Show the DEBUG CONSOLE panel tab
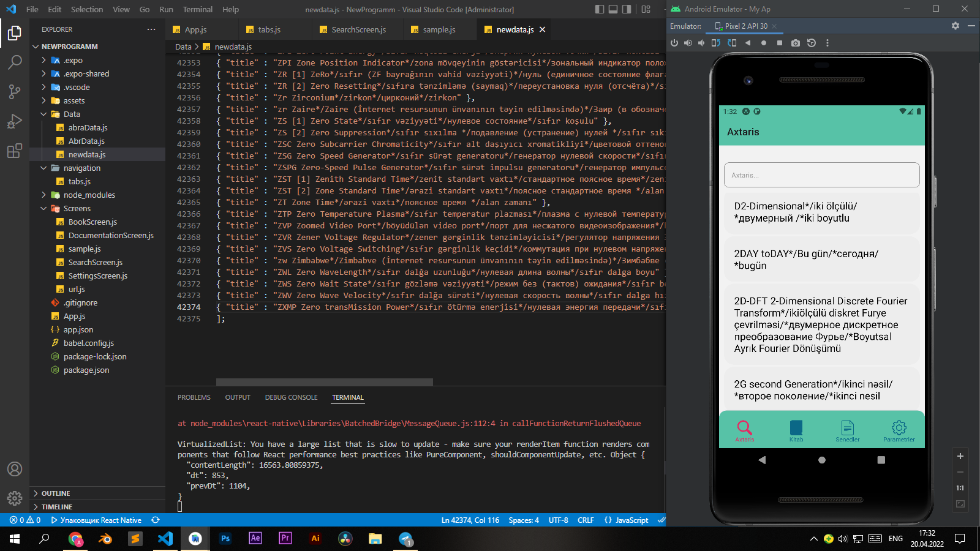 click(x=291, y=397)
